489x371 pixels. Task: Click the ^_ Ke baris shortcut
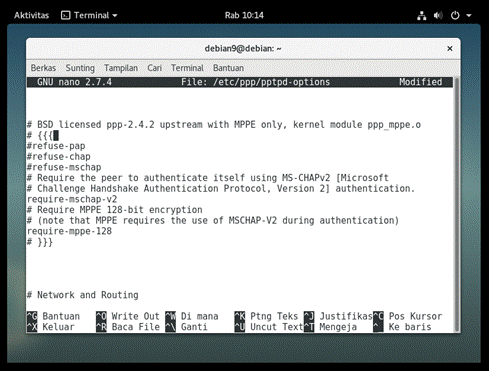[x=402, y=327]
